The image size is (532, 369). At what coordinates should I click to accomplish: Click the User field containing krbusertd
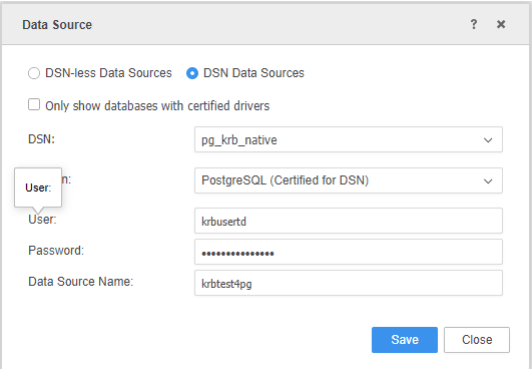(x=348, y=221)
